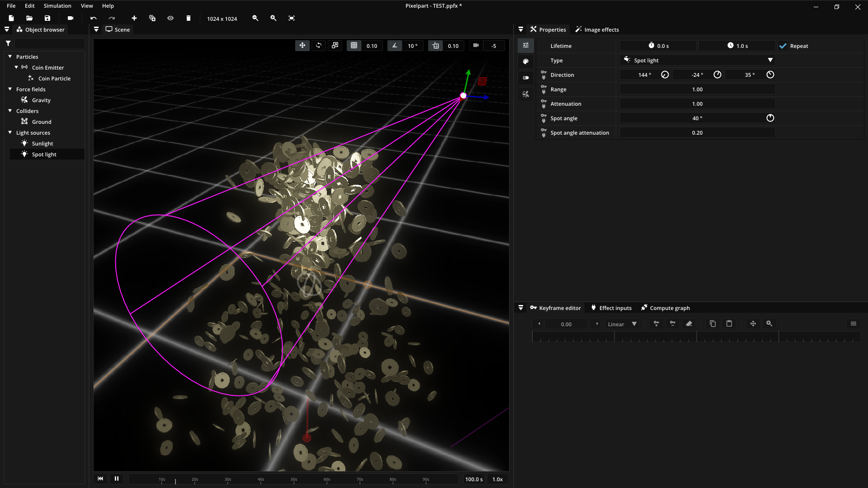Open the Simulation menu
The height and width of the screenshot is (488, 868).
point(57,5)
